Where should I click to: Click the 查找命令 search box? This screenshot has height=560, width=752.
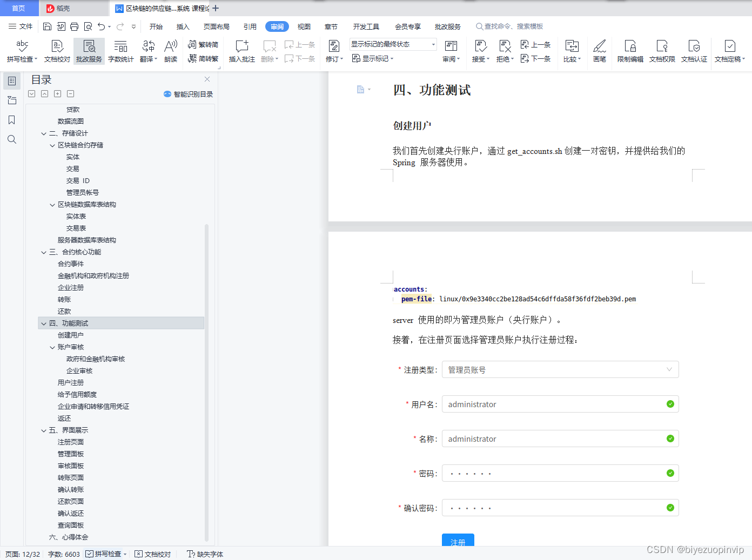(x=509, y=26)
